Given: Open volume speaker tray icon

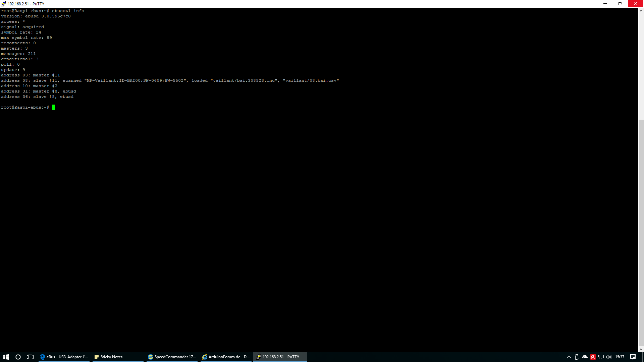Looking at the screenshot, I should [x=609, y=357].
